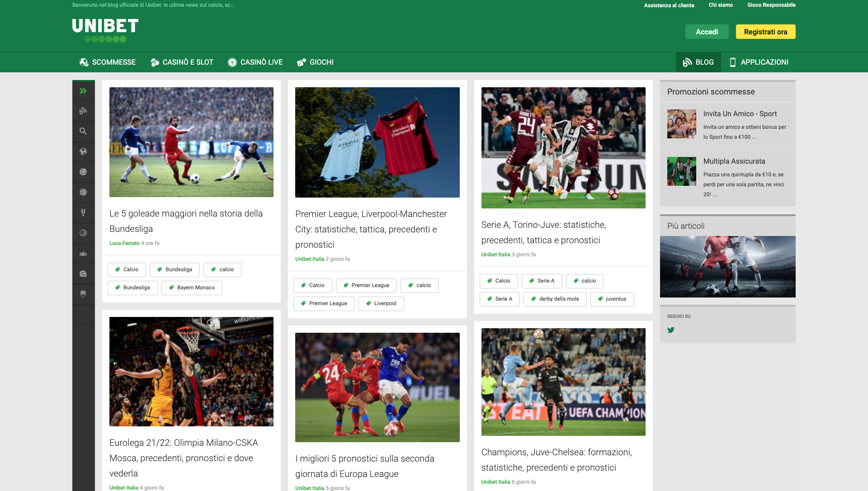Click the soccer ball icon in the sidebar
This screenshot has width=868, height=491.
coord(84,151)
